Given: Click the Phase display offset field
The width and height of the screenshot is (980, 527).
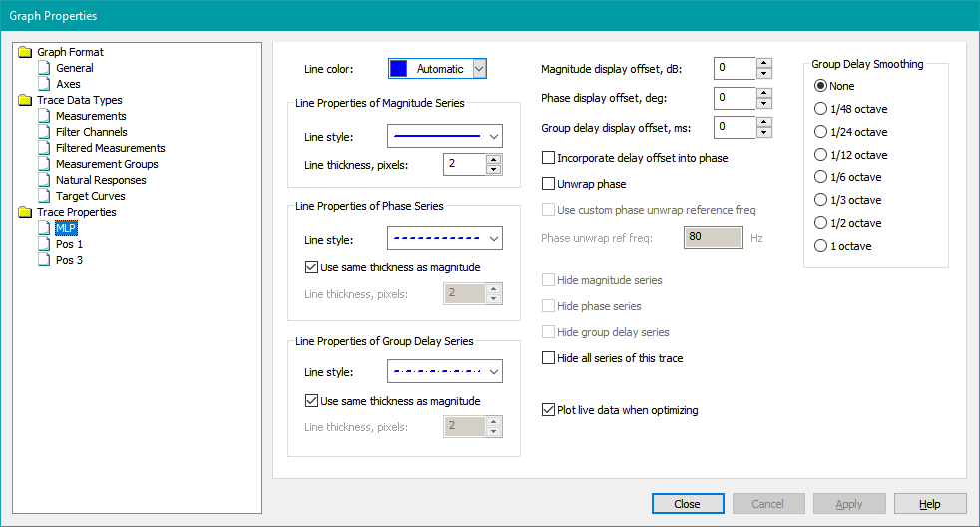Looking at the screenshot, I should point(735,98).
